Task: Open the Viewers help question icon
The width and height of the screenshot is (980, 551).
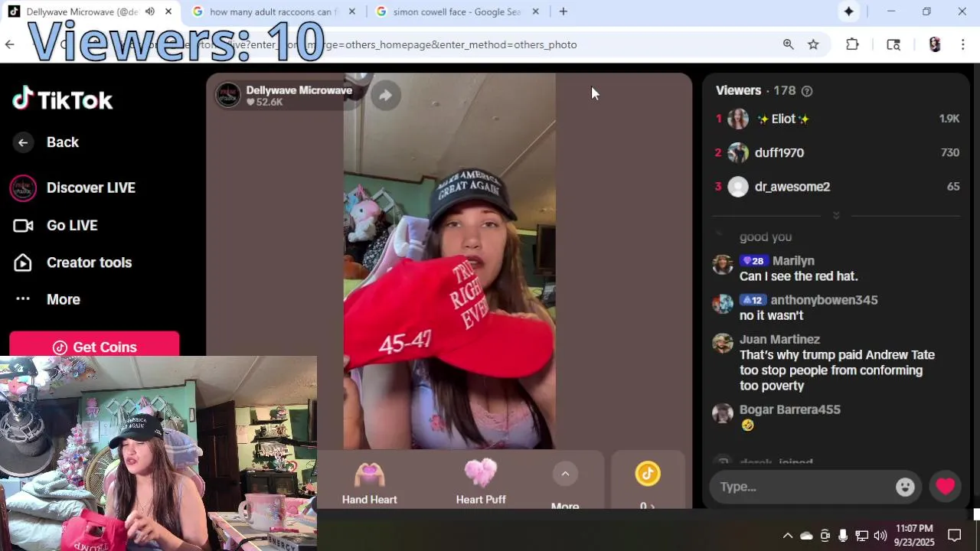Action: pyautogui.click(x=806, y=91)
